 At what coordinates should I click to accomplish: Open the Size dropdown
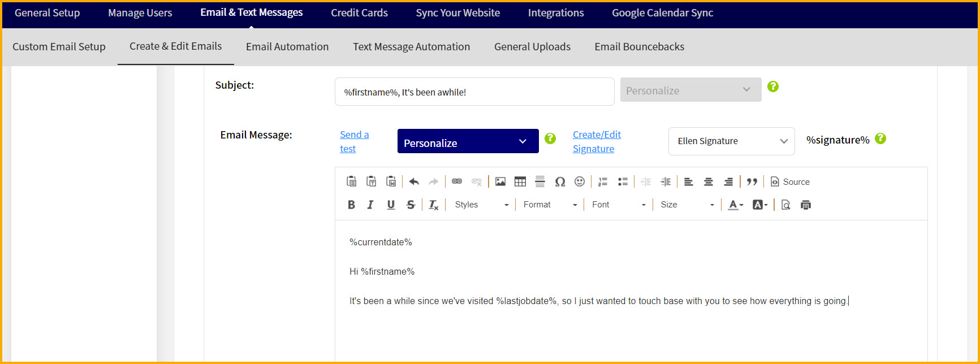coord(687,205)
